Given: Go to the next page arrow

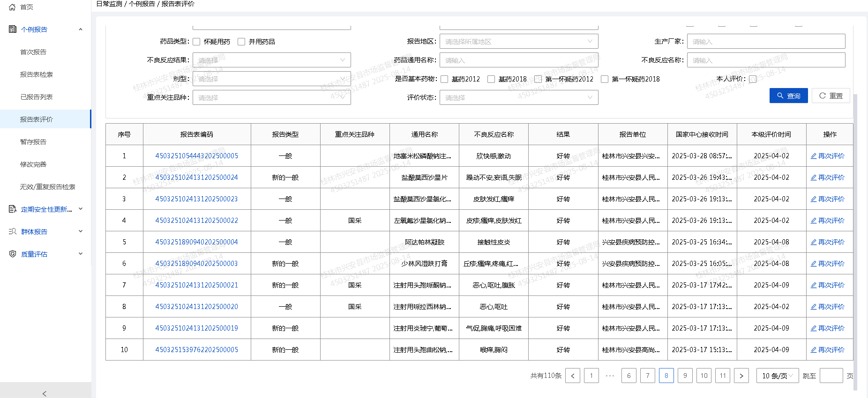Looking at the screenshot, I should (x=741, y=376).
